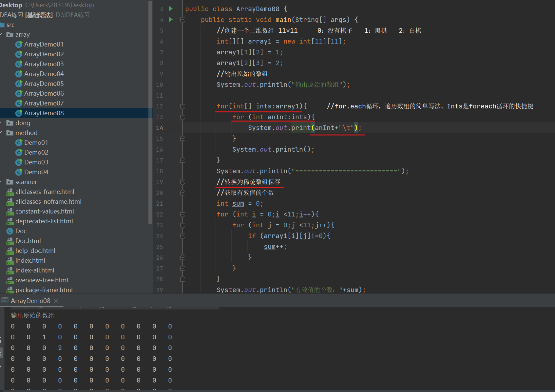Collapse the inner for-each loop on line 13

click(183, 117)
